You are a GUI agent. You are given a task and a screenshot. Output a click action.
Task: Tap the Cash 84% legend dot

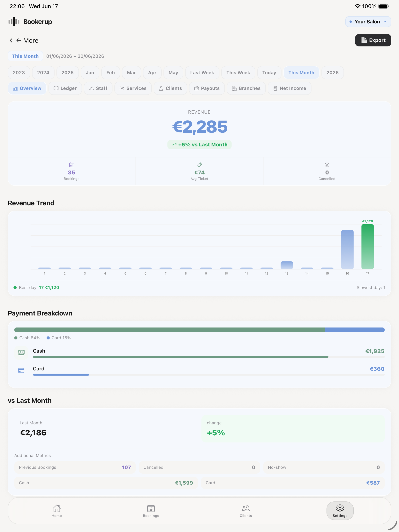tap(16, 338)
